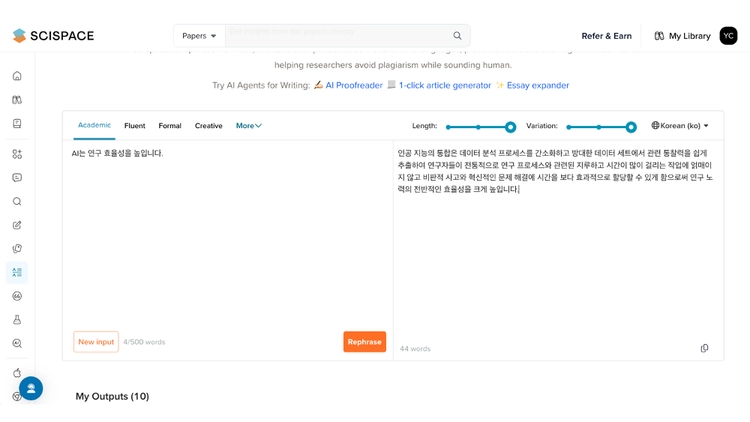
Task: Click the SCISPACE logo
Action: coord(53,35)
